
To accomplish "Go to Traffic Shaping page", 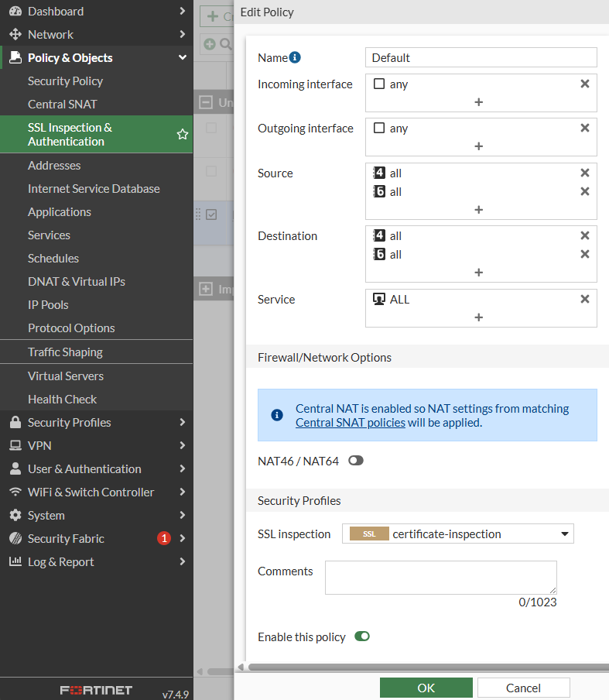I will coord(65,352).
